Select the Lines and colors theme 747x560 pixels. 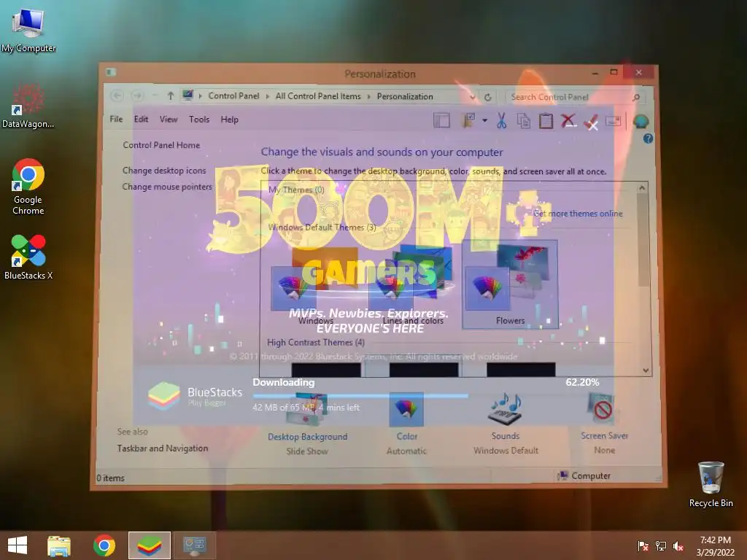413,286
